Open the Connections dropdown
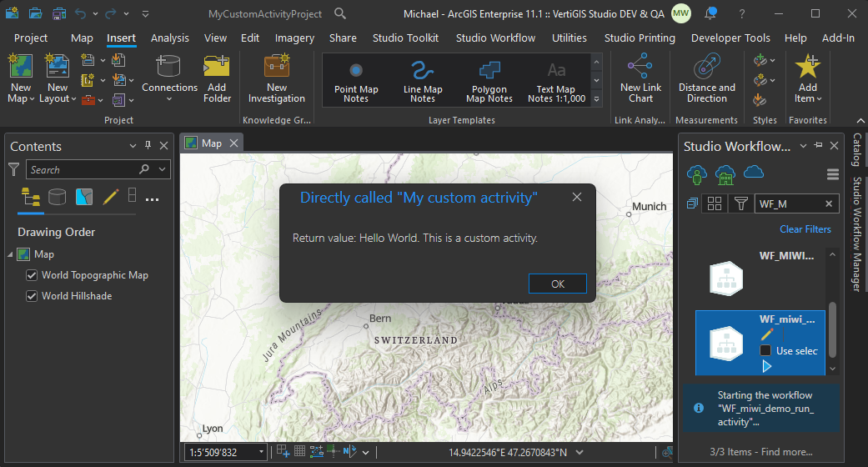The image size is (868, 467). click(169, 98)
